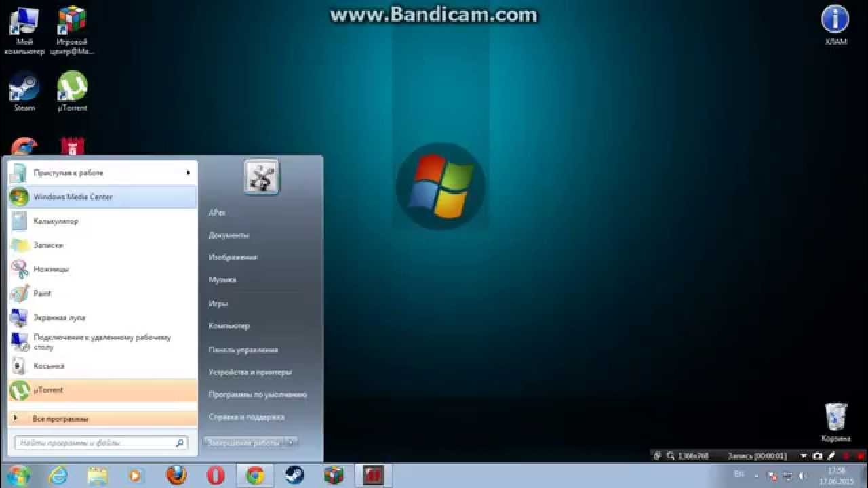Open Steam from the taskbar
868x488 pixels.
point(294,476)
